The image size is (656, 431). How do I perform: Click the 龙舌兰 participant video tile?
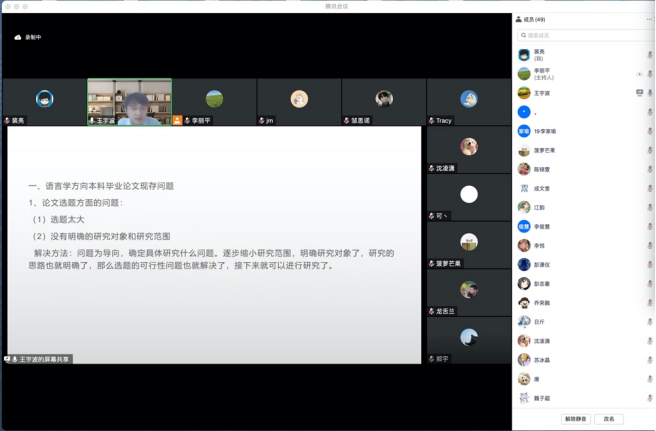(468, 292)
